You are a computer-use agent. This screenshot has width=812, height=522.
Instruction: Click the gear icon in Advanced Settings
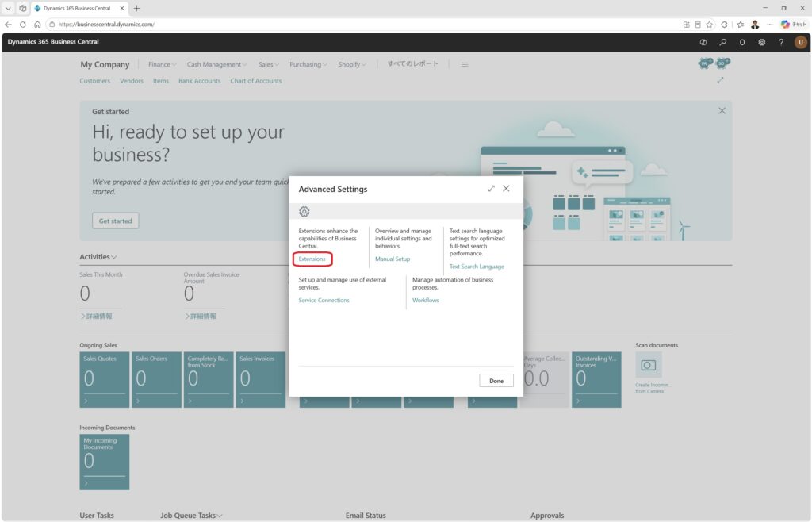[304, 211]
